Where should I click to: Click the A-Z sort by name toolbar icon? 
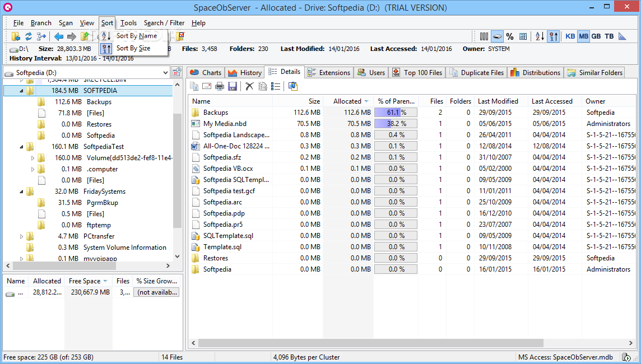(x=540, y=36)
